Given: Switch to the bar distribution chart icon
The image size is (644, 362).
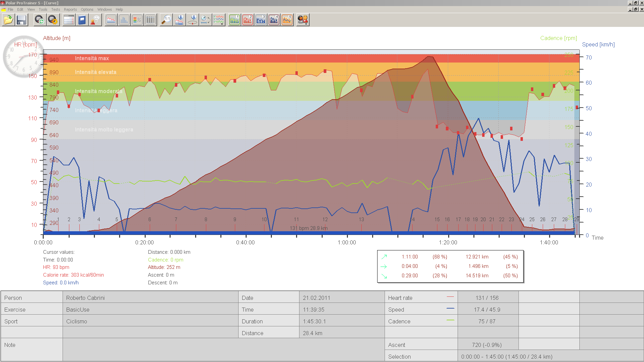Looking at the screenshot, I should point(124,20).
